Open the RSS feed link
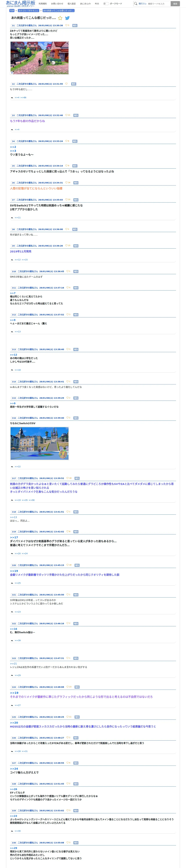186x868 pixels. 97,4
